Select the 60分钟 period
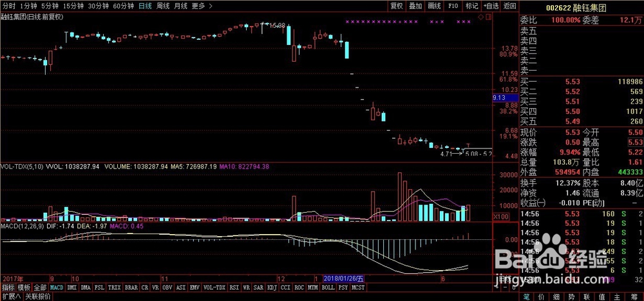Image resolution: width=644 pixels, height=301 pixels. (x=123, y=6)
